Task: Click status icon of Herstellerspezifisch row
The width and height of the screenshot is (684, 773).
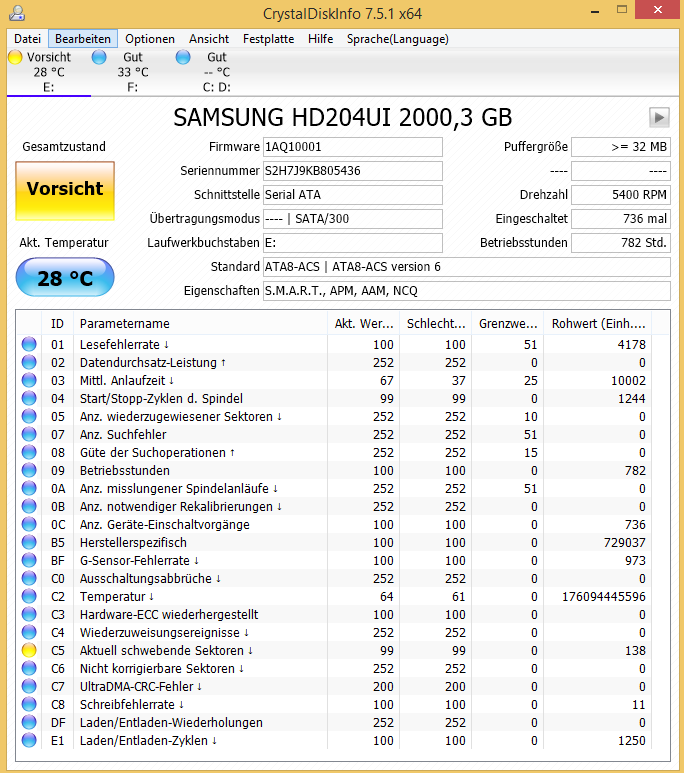Action: tap(29, 542)
